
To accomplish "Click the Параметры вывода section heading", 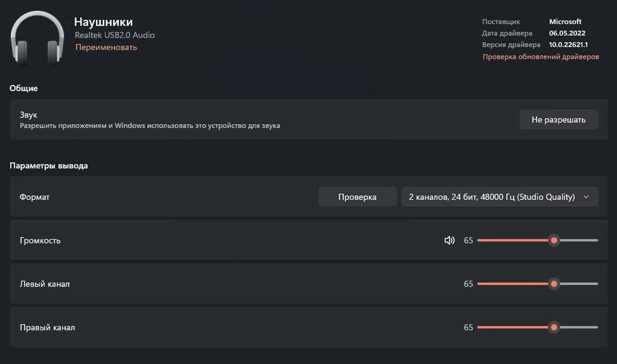I will tap(49, 166).
